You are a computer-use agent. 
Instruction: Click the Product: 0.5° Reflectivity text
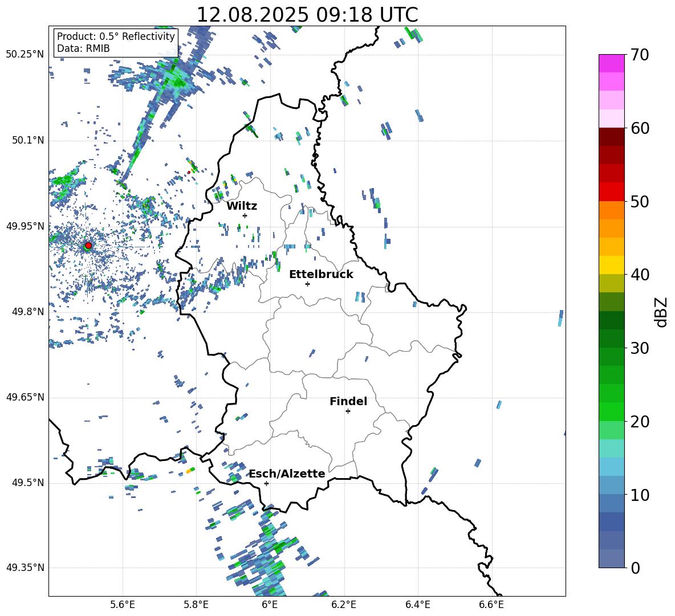click(x=116, y=36)
